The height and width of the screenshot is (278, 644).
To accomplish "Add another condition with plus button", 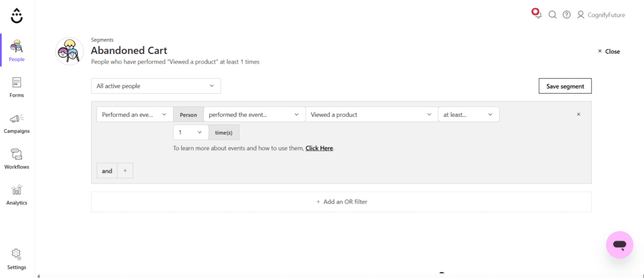I will (x=125, y=171).
